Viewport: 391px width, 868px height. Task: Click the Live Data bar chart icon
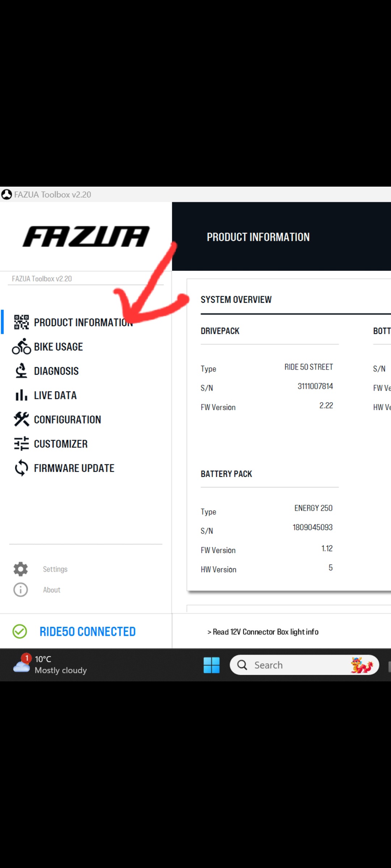click(x=21, y=395)
